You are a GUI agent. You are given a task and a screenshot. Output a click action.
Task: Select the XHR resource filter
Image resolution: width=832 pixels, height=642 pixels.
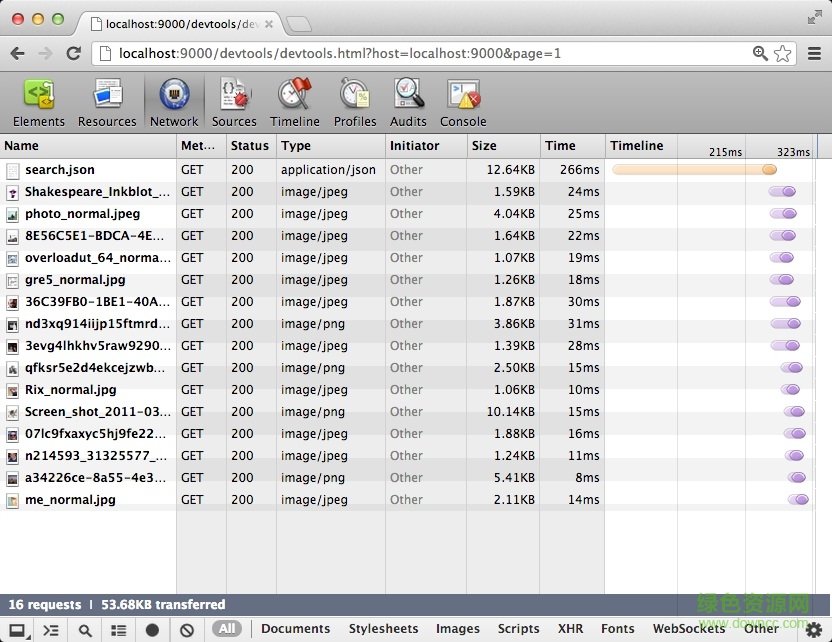click(x=569, y=629)
